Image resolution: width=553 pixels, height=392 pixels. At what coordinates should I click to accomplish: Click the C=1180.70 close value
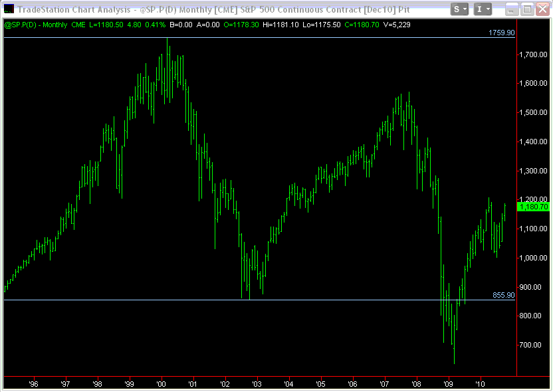point(362,25)
